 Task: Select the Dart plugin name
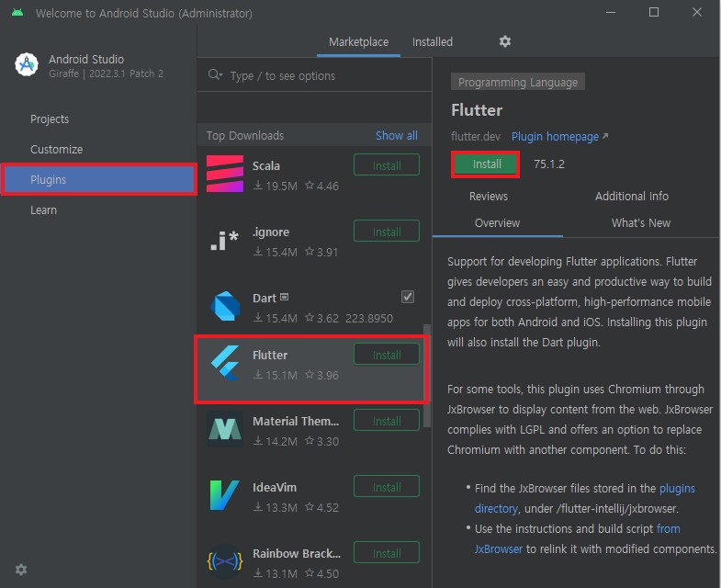pos(264,299)
